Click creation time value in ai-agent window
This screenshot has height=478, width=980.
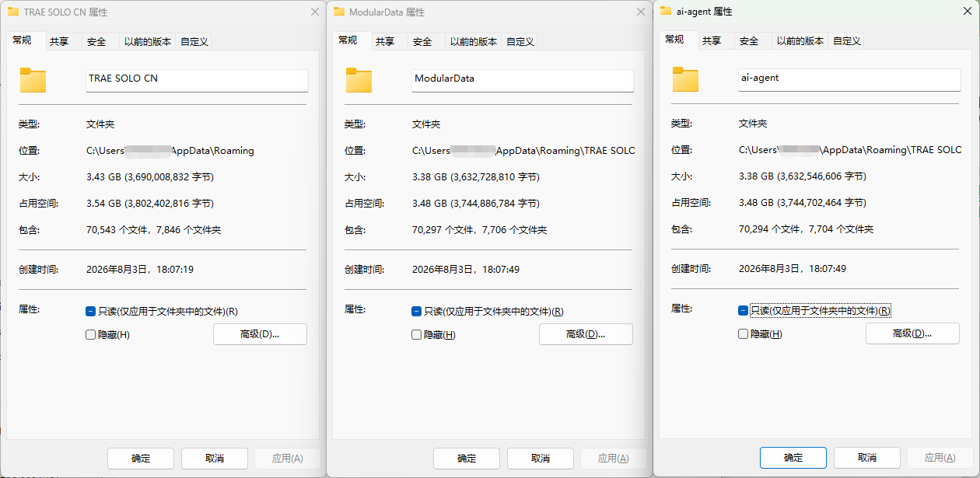(x=793, y=269)
